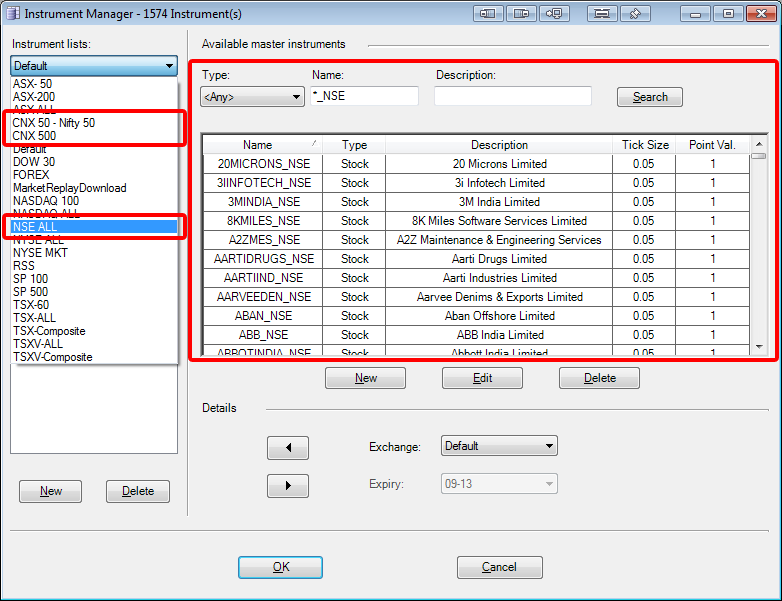
Task: Select TSXV-Composite list entry
Action: coord(94,357)
